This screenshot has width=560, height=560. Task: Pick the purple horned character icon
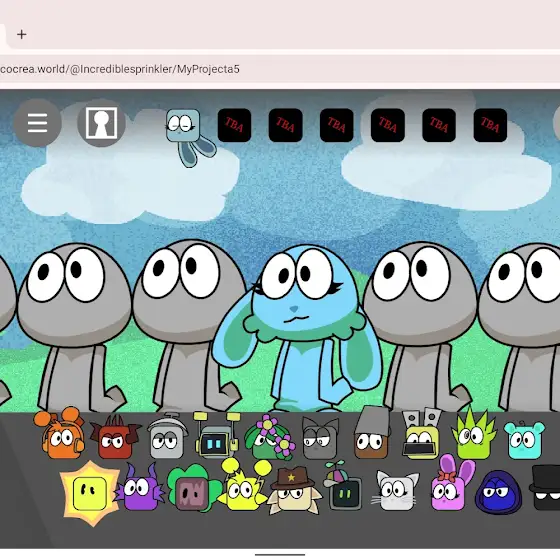140,488
